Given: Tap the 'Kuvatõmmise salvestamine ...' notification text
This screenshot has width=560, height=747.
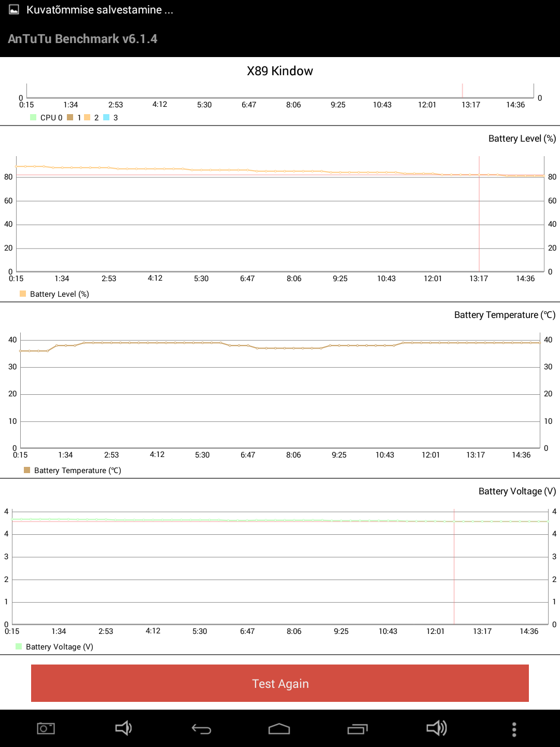Looking at the screenshot, I should 100,10.
